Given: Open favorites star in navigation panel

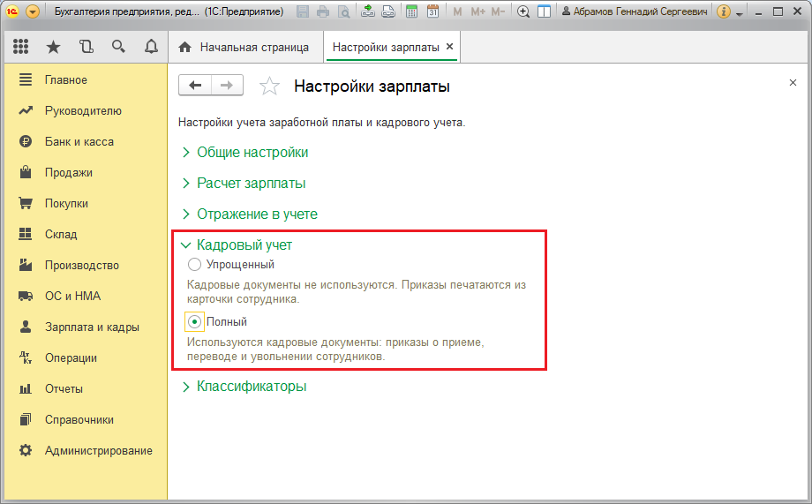Looking at the screenshot, I should 53,47.
